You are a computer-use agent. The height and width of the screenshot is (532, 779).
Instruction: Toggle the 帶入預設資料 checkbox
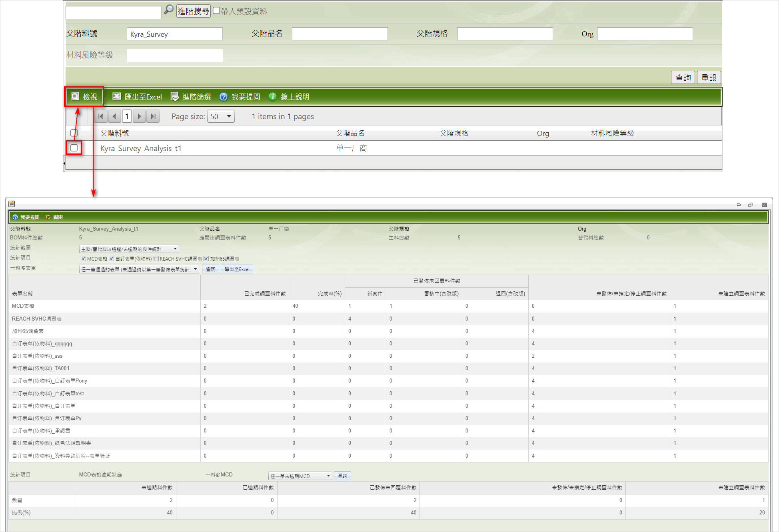tap(216, 11)
